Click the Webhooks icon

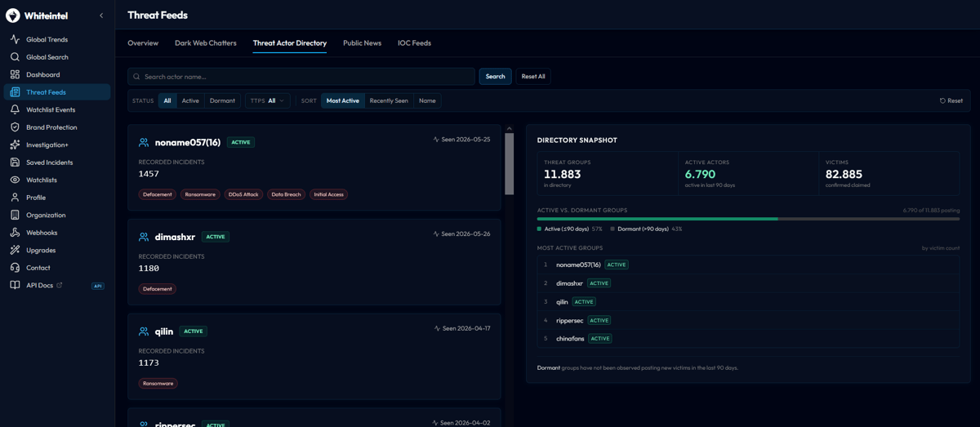coord(15,233)
